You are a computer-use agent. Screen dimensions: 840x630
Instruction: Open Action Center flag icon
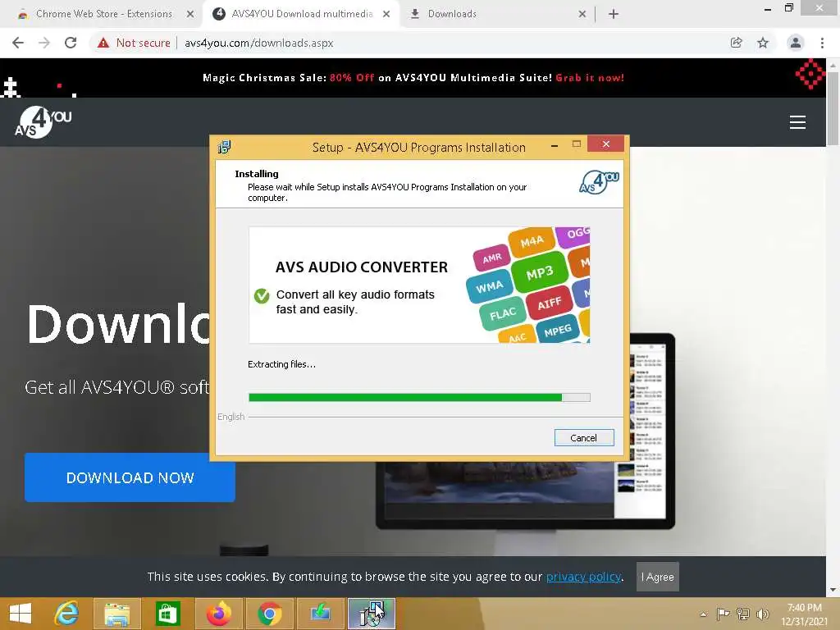pyautogui.click(x=723, y=614)
